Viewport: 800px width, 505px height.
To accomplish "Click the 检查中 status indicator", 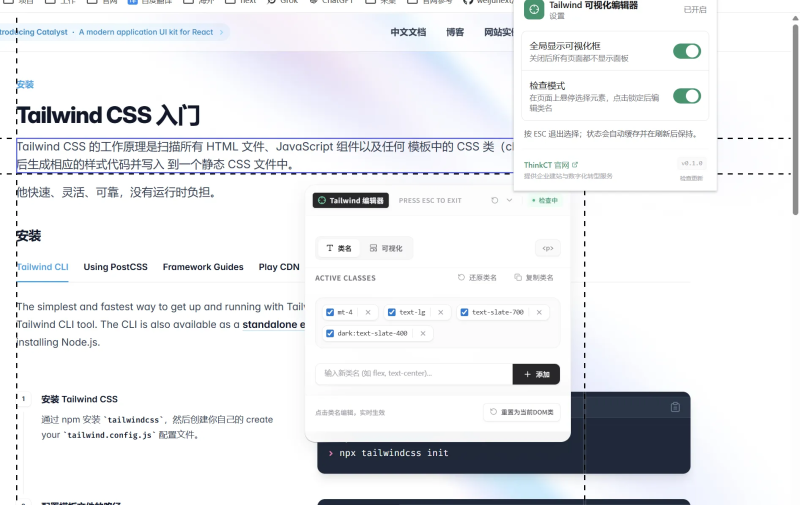I will (545, 200).
